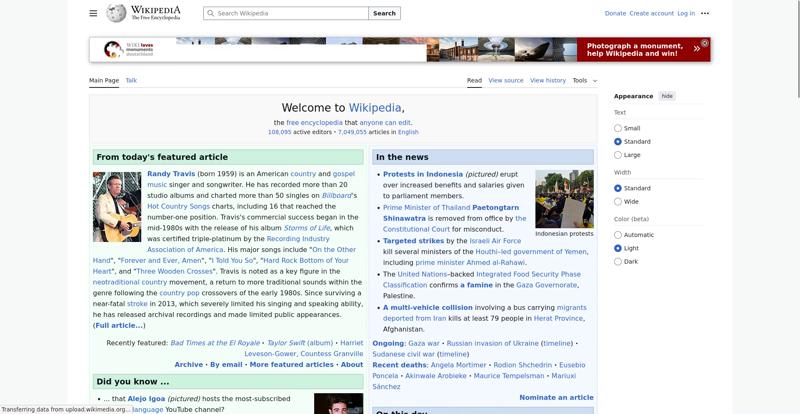Open Angela Mortimer recent deaths link
This screenshot has height=414, width=800.
click(x=458, y=365)
